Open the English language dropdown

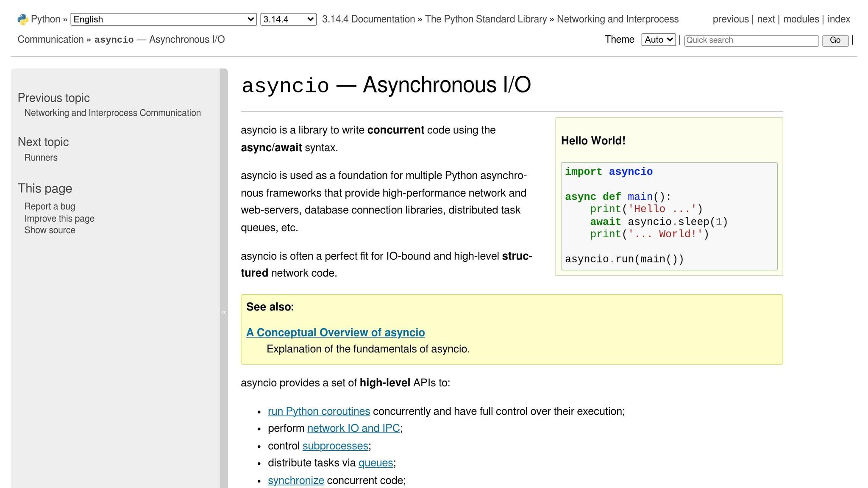[x=164, y=19]
